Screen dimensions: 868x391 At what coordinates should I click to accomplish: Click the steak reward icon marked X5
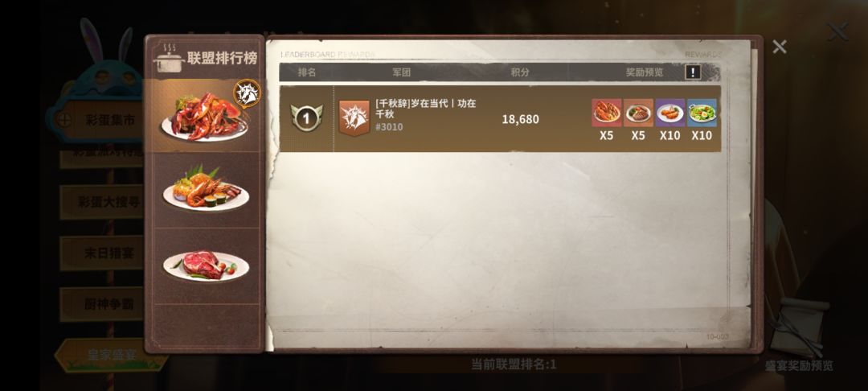638,113
